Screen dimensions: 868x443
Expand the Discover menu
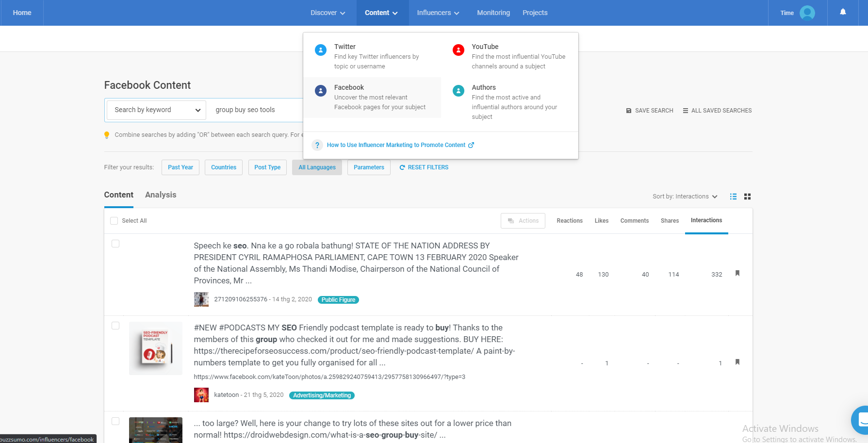pyautogui.click(x=328, y=13)
